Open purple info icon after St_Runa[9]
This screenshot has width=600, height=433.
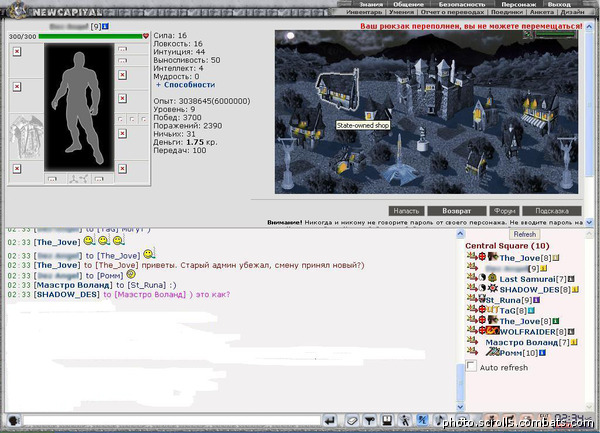536,300
